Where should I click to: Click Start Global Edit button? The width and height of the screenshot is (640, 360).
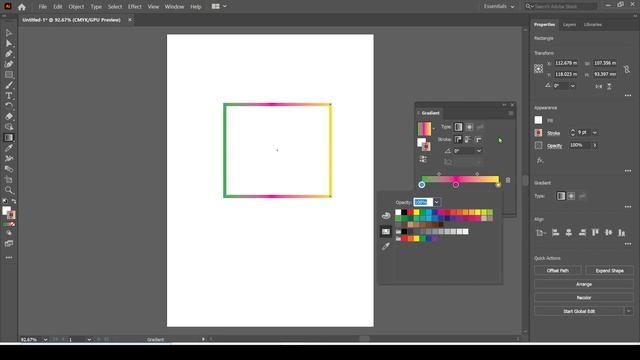[579, 311]
